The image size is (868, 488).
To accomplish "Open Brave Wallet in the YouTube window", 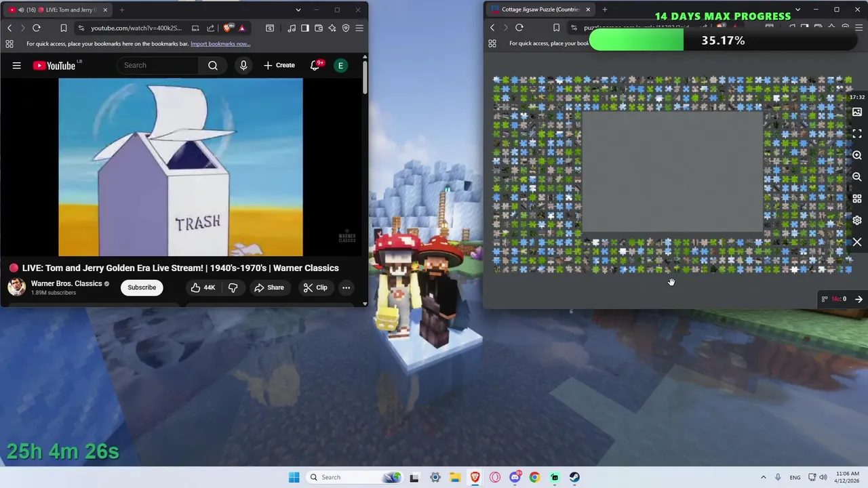I will [319, 28].
